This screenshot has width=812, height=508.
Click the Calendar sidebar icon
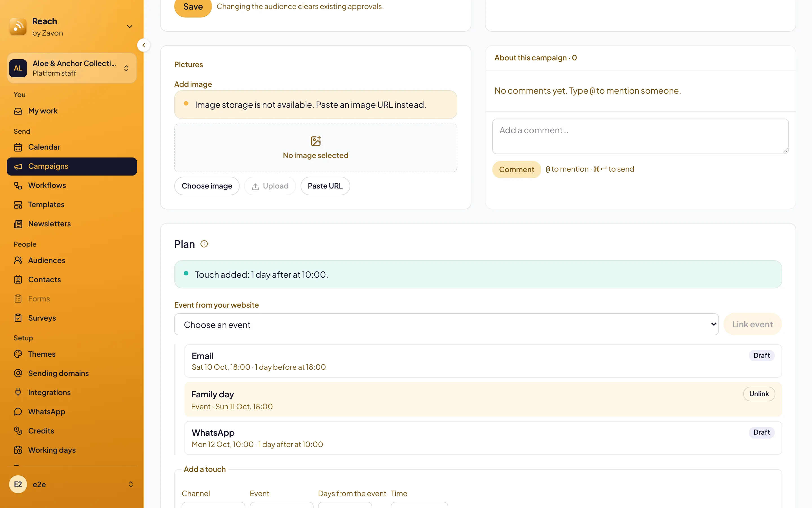point(18,147)
